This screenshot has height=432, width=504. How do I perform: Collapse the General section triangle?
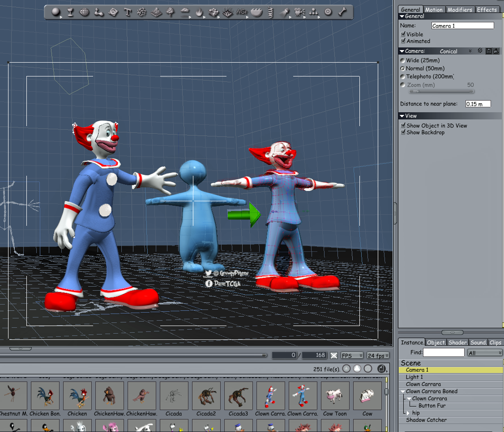click(x=402, y=16)
